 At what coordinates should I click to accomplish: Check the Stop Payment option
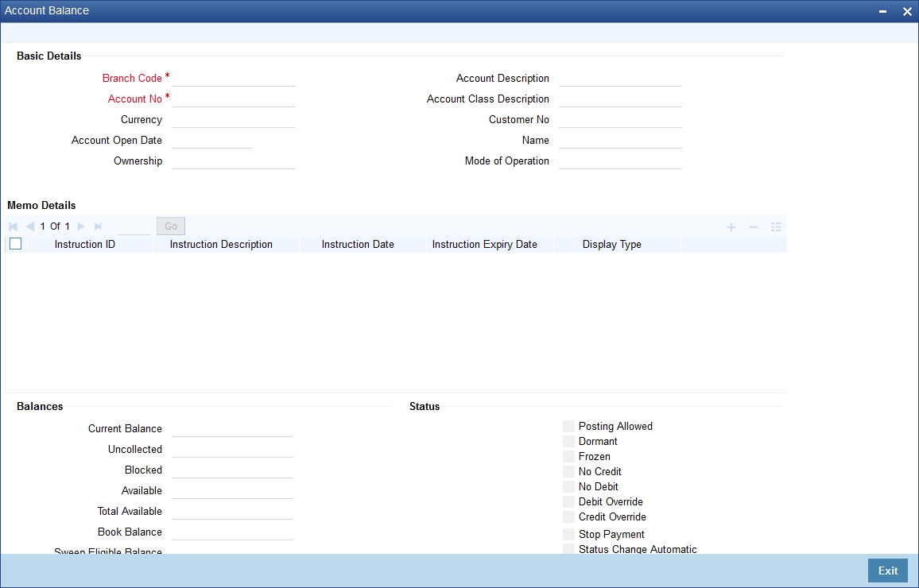pos(568,534)
